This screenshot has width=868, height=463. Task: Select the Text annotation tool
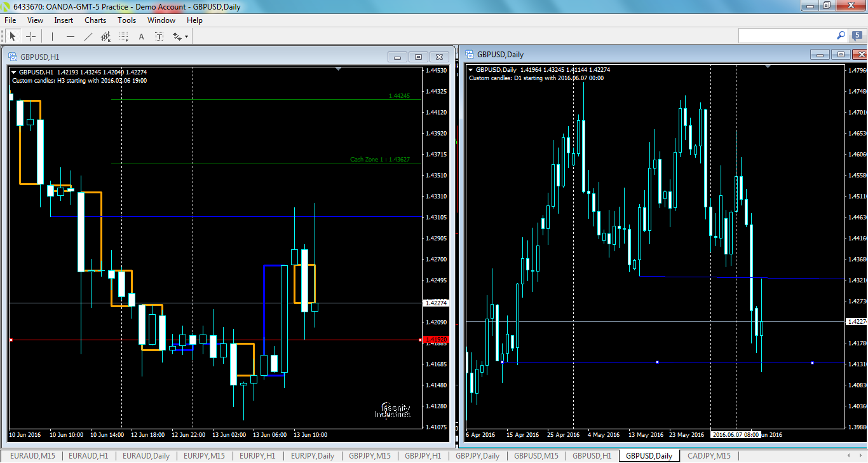141,36
